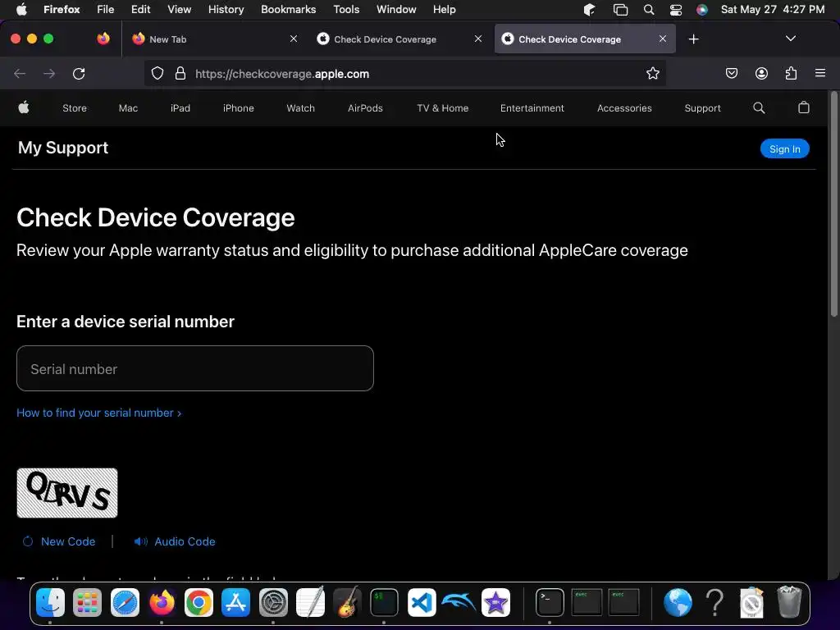Open a new tab with plus button
Screen dimensions: 840x630
[694, 39]
